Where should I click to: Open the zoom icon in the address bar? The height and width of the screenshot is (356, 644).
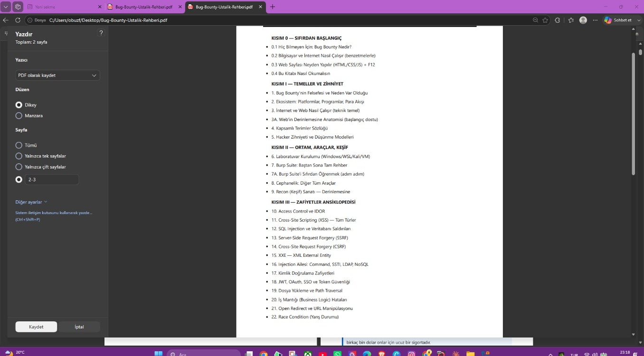536,20
